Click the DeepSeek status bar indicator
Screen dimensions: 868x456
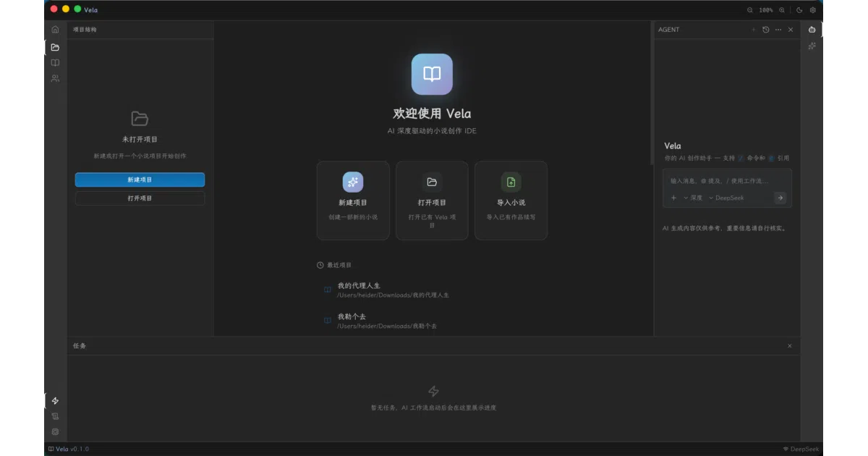[801, 449]
